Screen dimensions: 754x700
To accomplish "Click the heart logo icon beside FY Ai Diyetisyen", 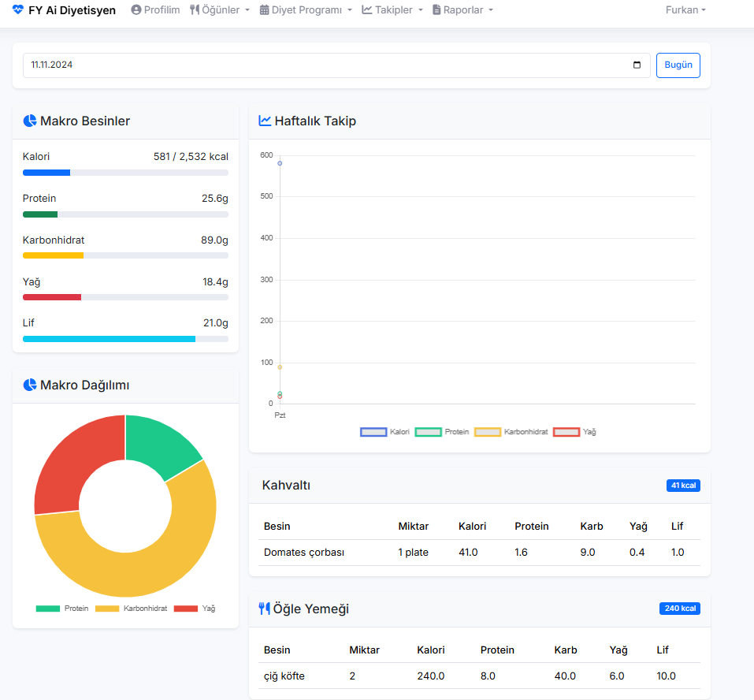I will coord(18,9).
